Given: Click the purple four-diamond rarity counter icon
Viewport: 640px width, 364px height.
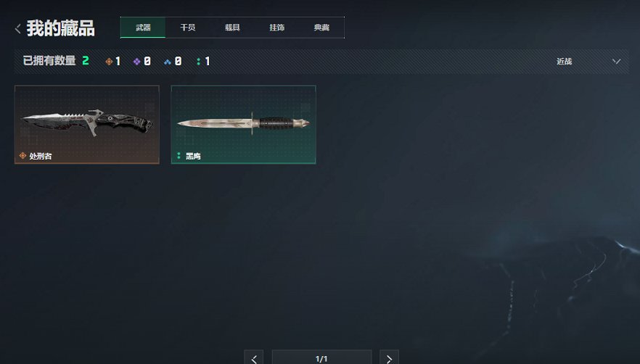Looking at the screenshot, I should [136, 62].
